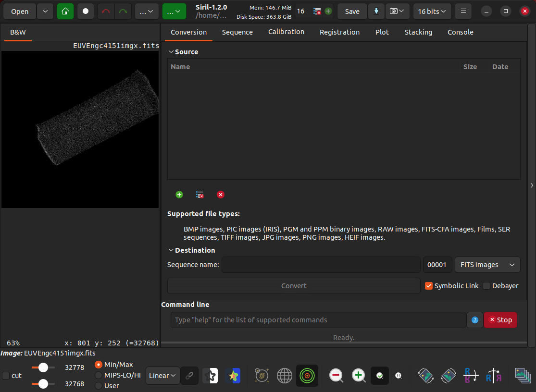
Task: Select the MIPS-LO/HI radio button
Action: 99,375
